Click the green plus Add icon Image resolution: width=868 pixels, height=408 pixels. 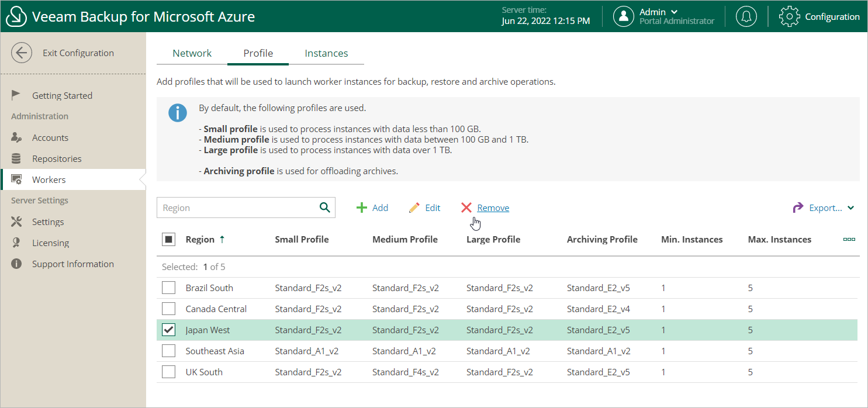(362, 208)
